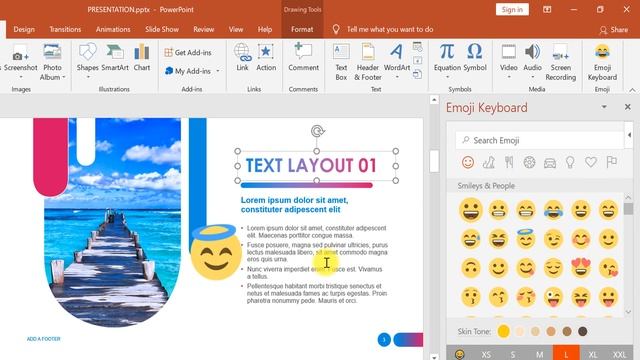Open Header & Footer dialog
This screenshot has height=360, width=640.
click(368, 62)
